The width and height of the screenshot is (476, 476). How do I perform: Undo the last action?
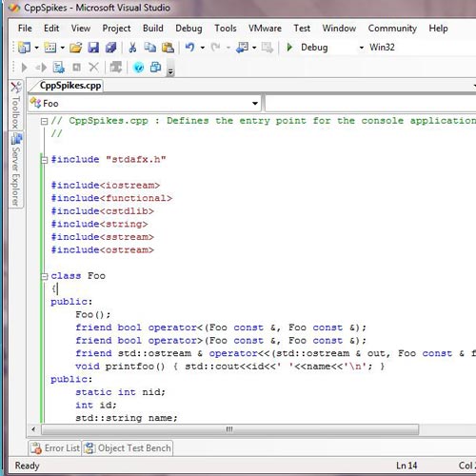pyautogui.click(x=189, y=48)
